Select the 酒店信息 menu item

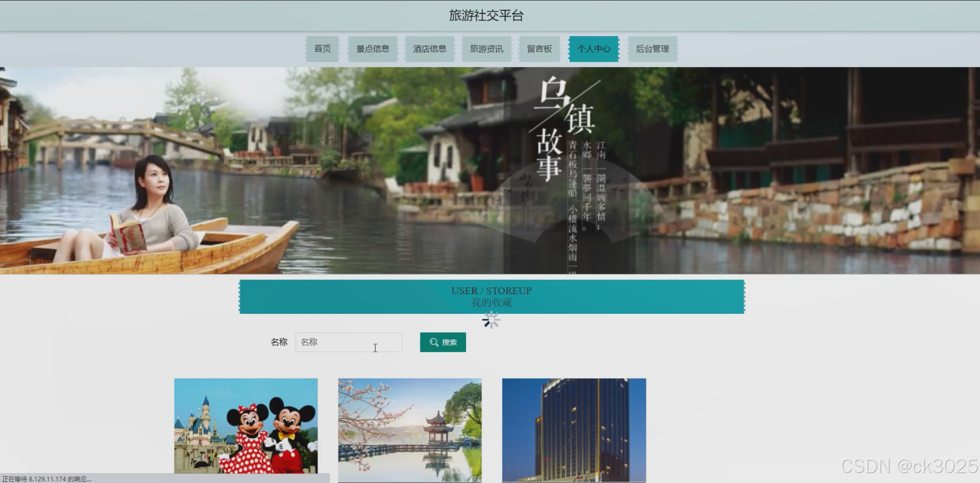coord(429,49)
